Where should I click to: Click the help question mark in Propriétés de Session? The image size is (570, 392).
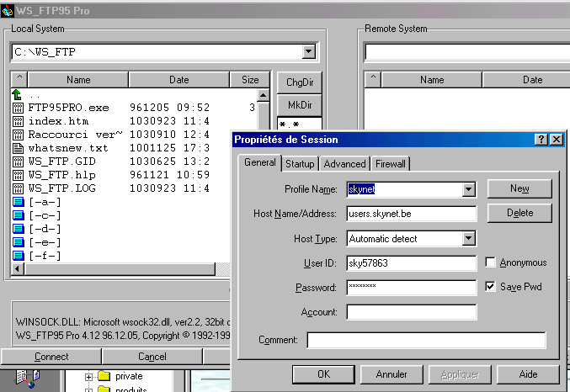tap(541, 139)
